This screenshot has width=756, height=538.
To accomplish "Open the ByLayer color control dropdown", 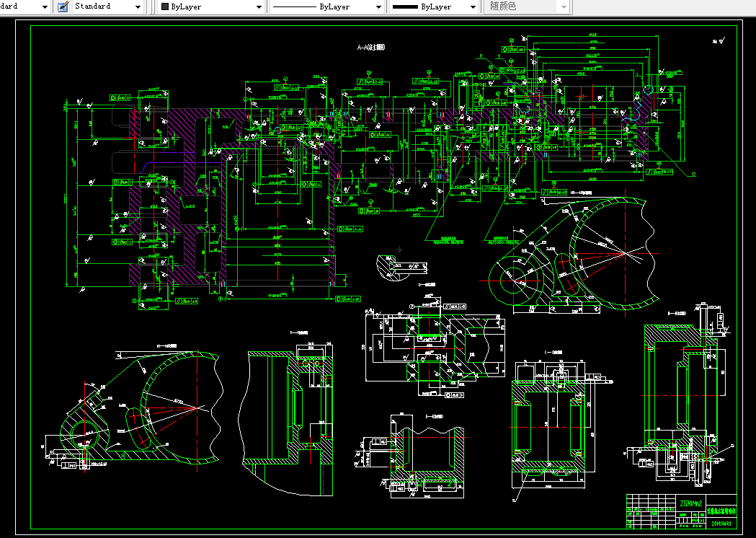I will [211, 6].
